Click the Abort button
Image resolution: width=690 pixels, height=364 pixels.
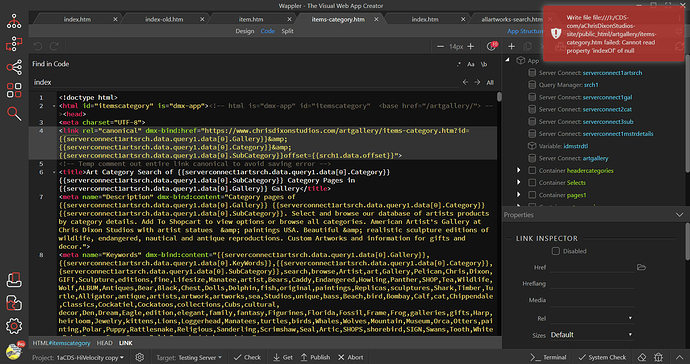point(351,357)
